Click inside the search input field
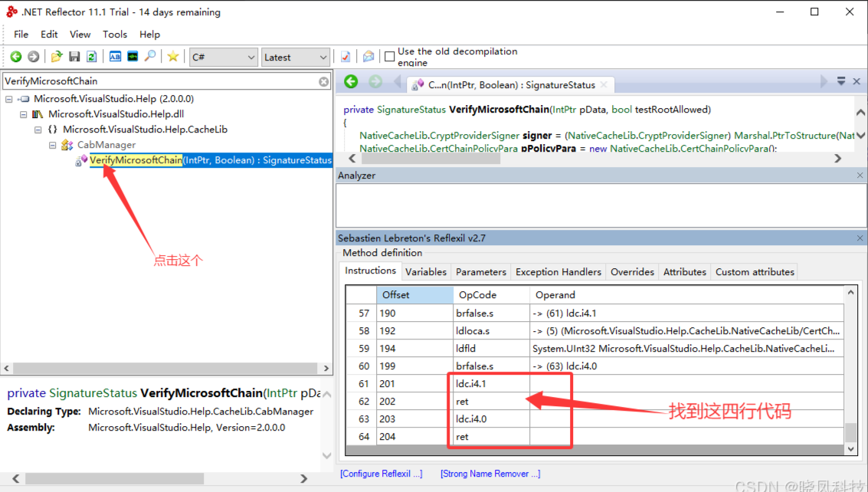868x492 pixels. click(x=161, y=81)
